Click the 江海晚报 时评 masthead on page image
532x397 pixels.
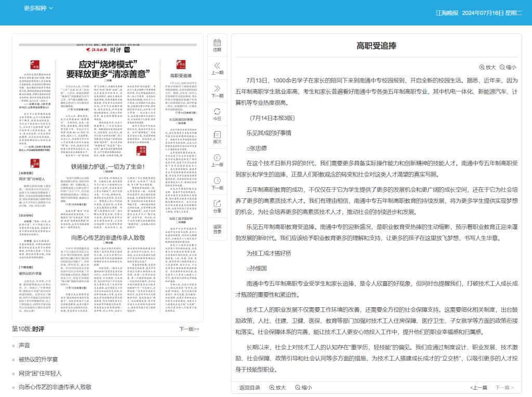[108, 50]
